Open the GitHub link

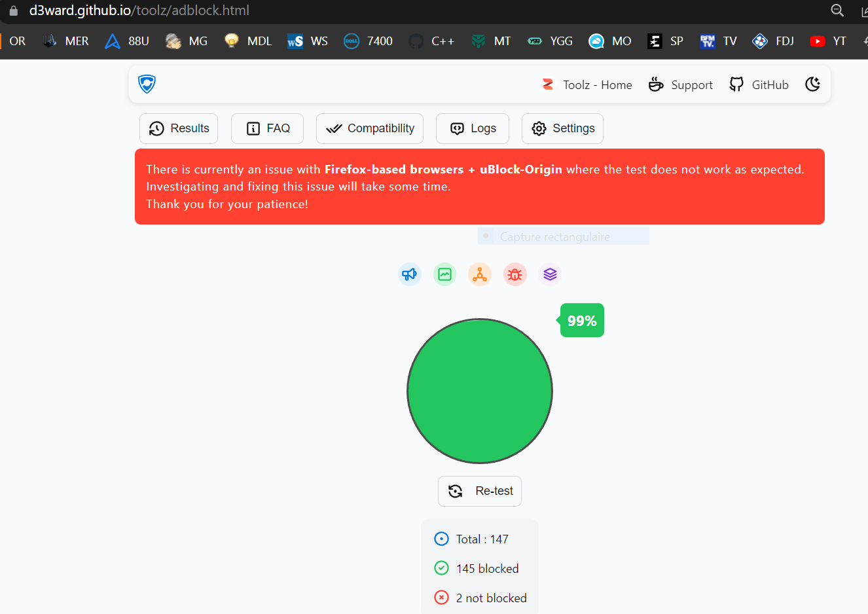[x=759, y=85]
